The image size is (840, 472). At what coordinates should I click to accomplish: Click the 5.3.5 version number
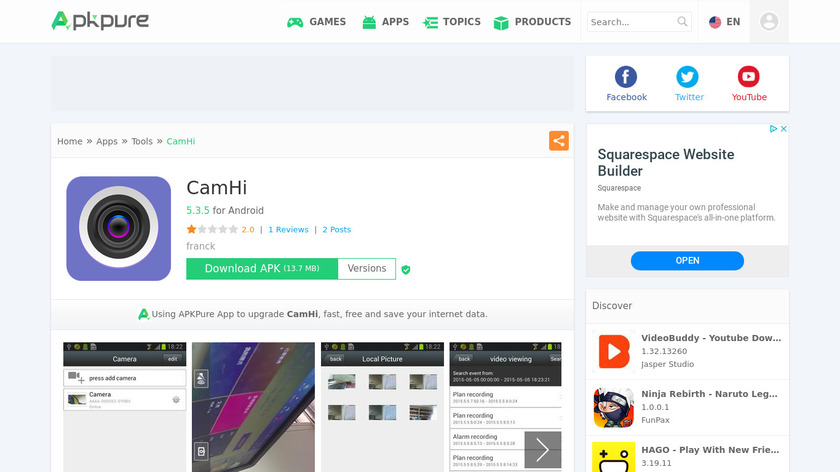coord(198,211)
